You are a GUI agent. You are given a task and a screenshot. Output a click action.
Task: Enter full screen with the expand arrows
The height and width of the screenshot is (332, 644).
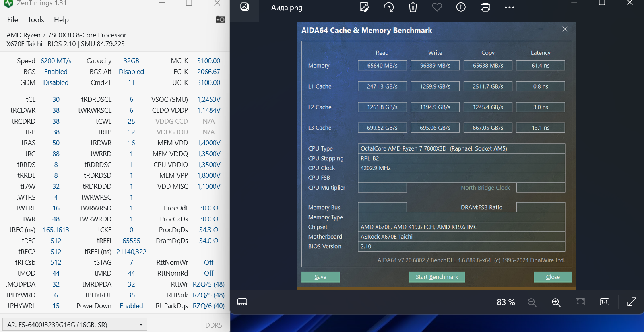632,302
